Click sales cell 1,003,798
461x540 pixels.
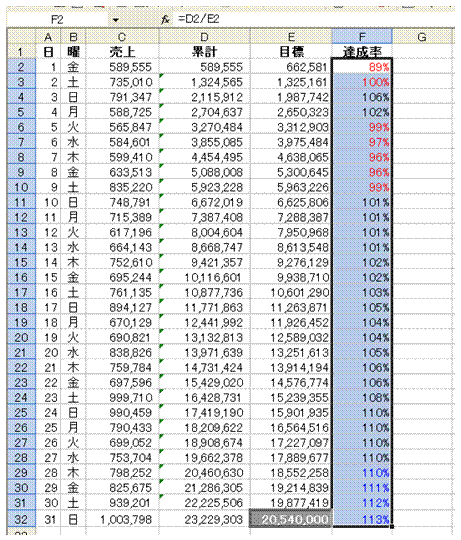pyautogui.click(x=122, y=519)
